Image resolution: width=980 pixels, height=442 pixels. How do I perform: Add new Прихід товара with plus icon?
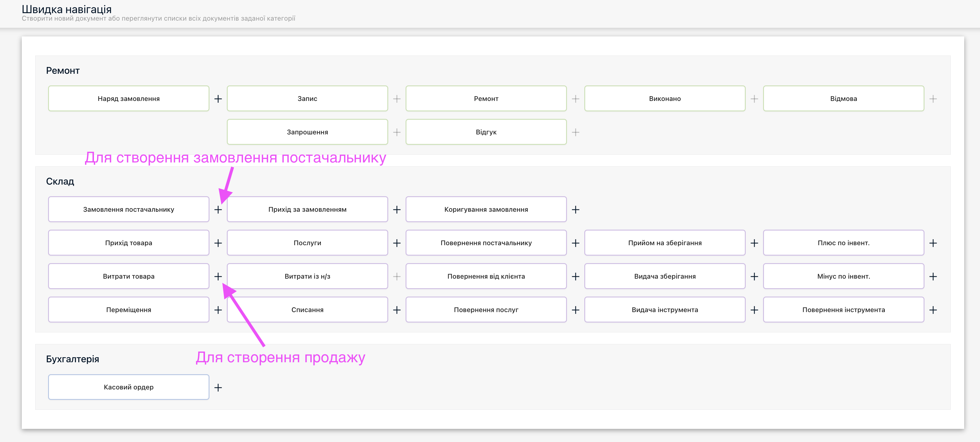coord(218,243)
